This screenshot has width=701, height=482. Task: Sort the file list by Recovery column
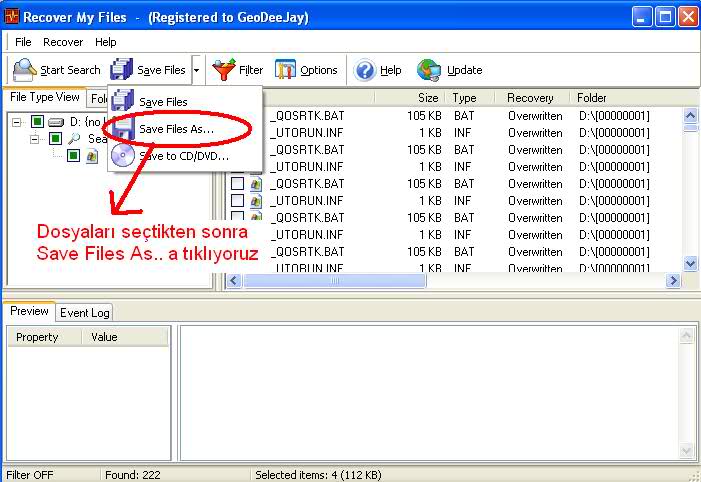tap(530, 98)
